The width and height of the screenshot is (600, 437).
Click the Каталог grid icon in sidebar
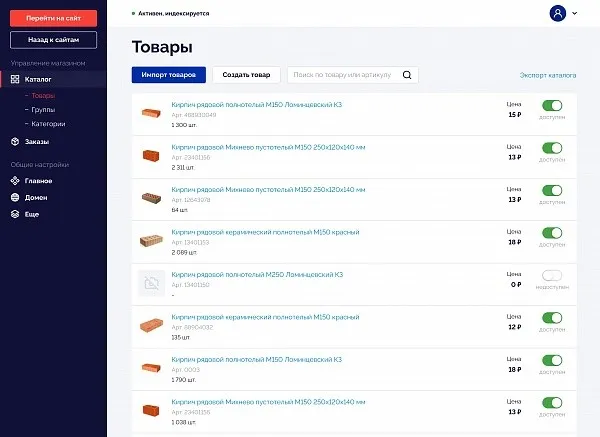tap(15, 79)
